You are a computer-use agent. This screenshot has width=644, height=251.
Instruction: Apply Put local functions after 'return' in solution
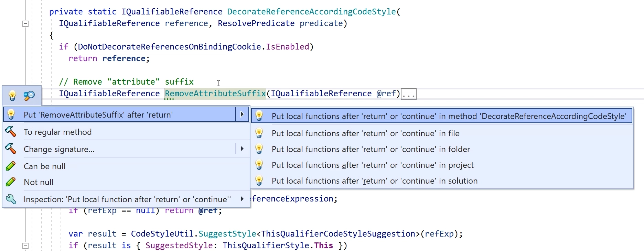[x=442, y=181]
